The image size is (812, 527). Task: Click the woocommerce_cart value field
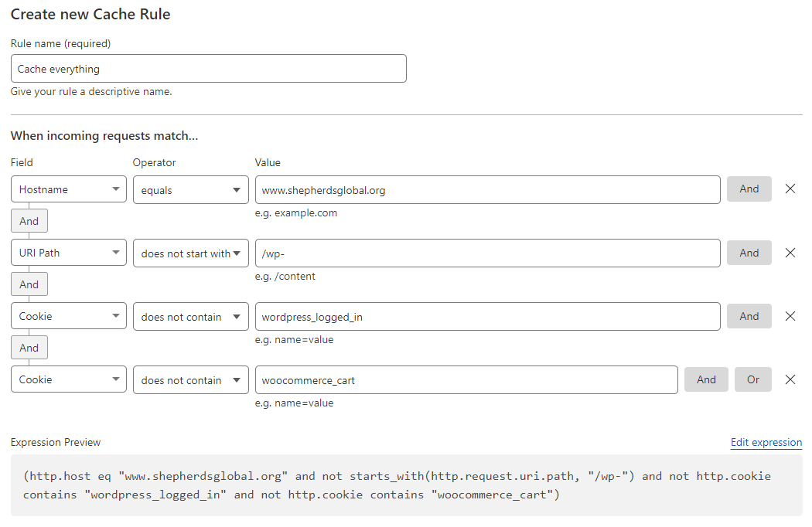tap(466, 379)
